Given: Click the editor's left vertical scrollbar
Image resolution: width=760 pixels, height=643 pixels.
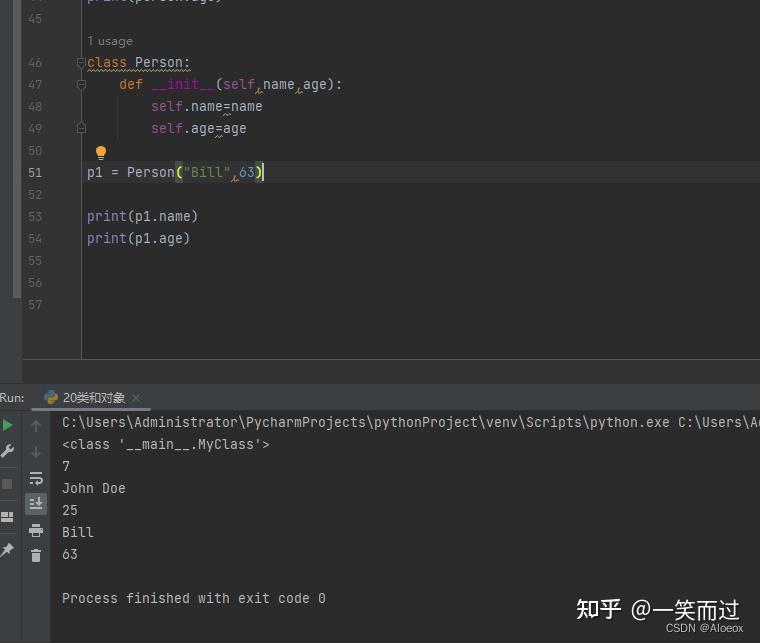Looking at the screenshot, I should coord(16,150).
